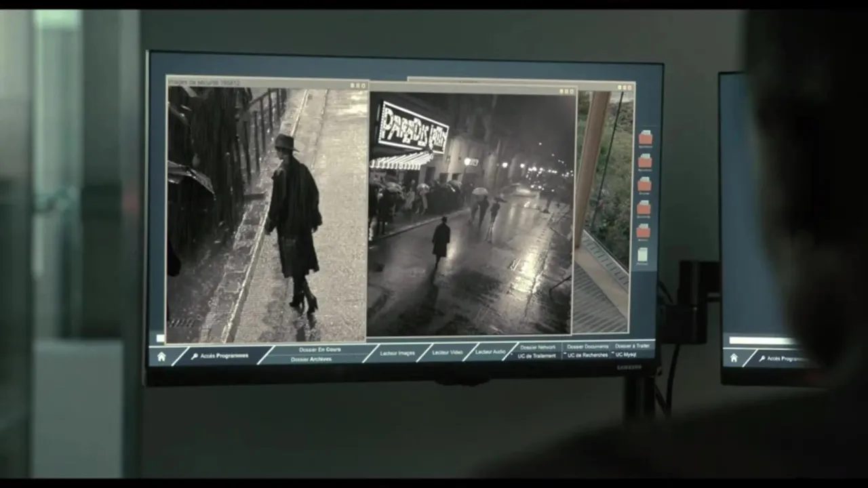Viewport: 868px width, 488px height.
Task: Open the lowest orange folder desktop icon
Action: pyautogui.click(x=644, y=232)
